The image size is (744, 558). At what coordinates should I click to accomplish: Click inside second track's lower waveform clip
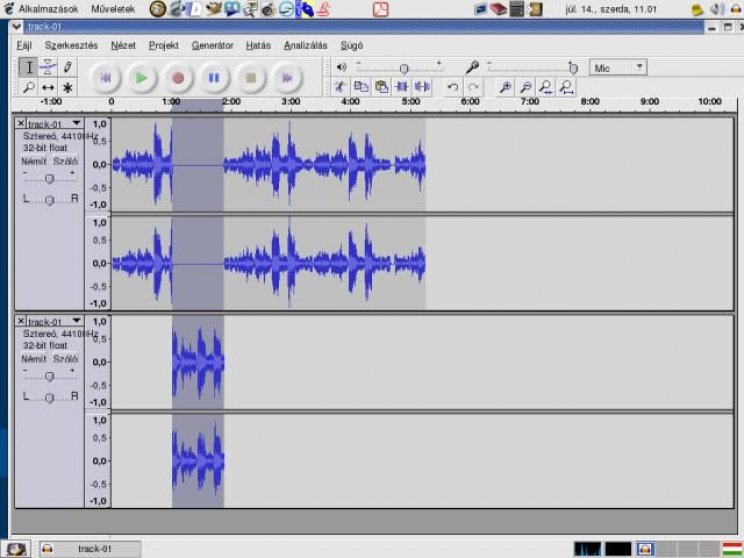click(x=198, y=460)
